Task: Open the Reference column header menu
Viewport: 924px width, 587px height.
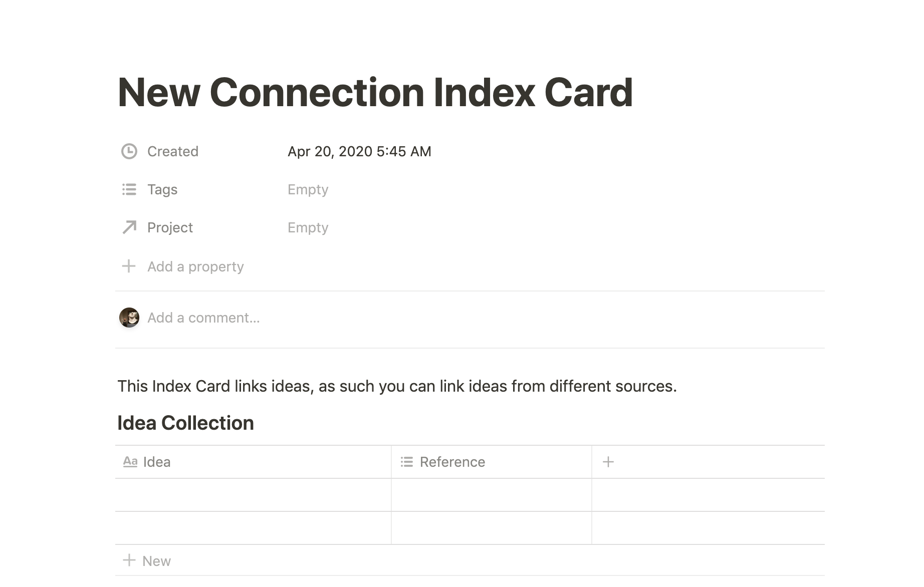Action: coord(452,462)
